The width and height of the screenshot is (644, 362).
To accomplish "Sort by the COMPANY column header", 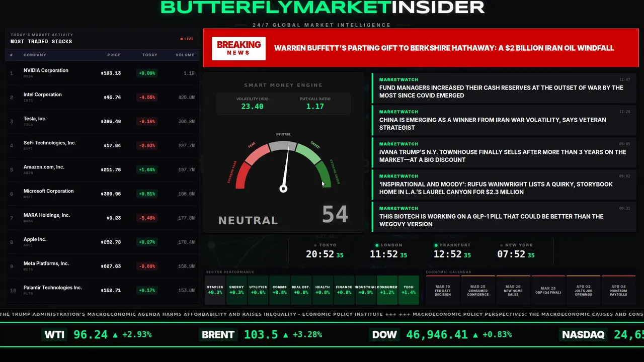I will (35, 55).
